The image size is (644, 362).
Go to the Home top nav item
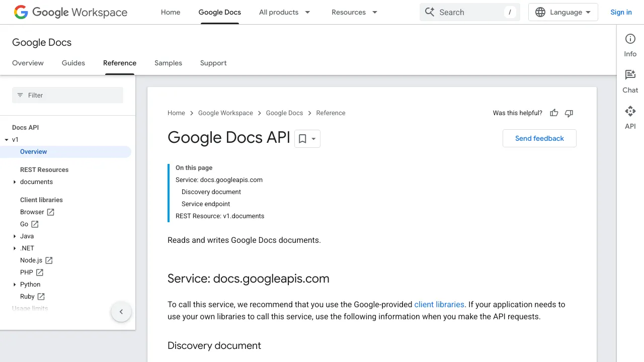click(x=171, y=12)
